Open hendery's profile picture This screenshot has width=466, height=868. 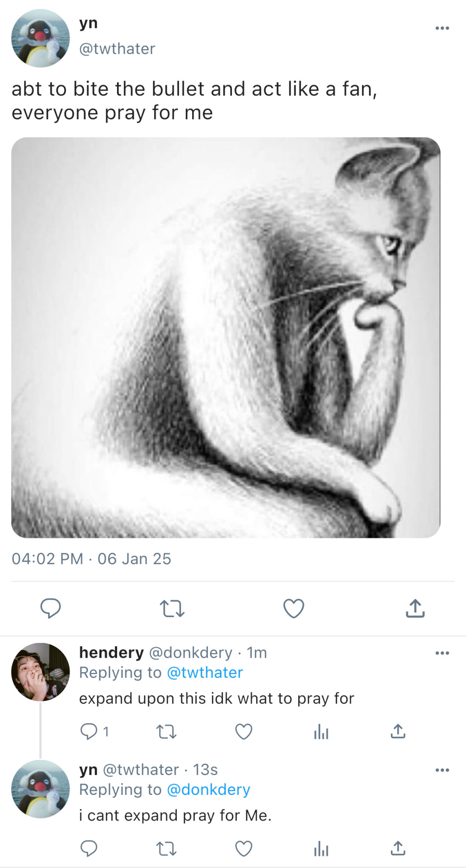click(x=41, y=672)
